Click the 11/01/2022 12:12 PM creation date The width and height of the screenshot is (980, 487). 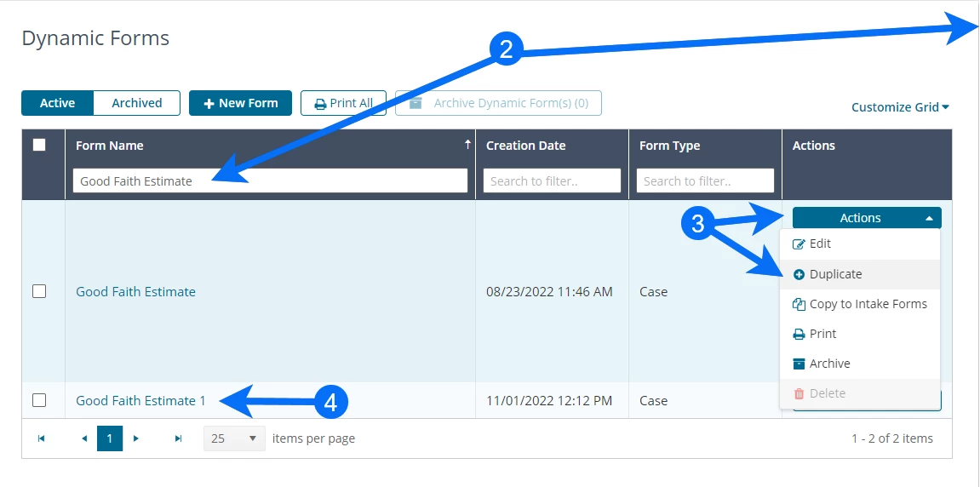pos(549,401)
